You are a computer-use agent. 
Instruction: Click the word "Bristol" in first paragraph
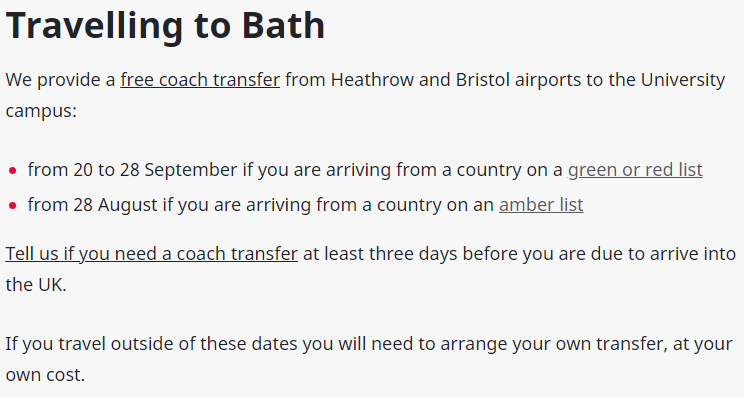[x=483, y=80]
